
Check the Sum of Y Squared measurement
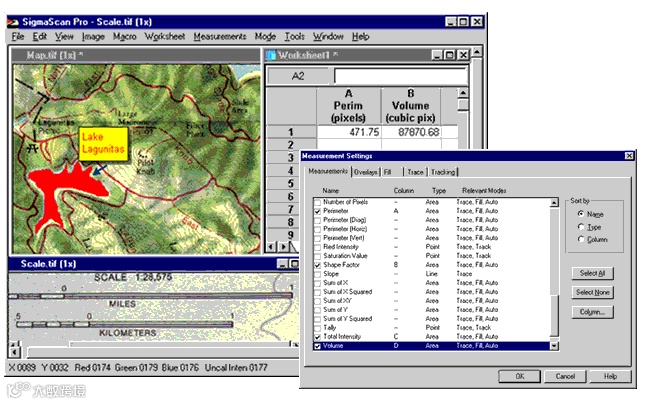[x=317, y=319]
